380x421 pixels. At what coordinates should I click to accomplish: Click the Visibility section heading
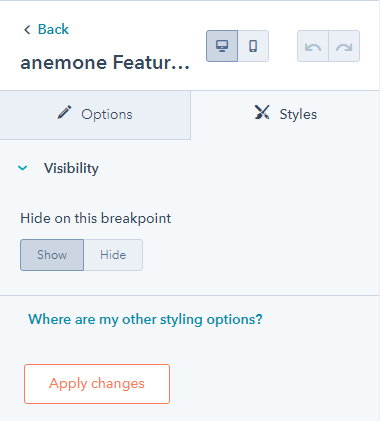pyautogui.click(x=71, y=168)
